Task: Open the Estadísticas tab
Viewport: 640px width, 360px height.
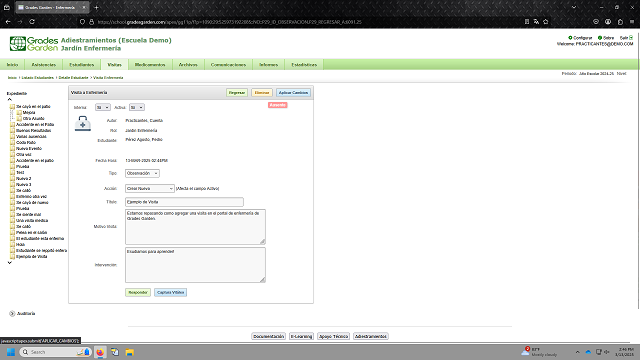Action: pos(304,64)
